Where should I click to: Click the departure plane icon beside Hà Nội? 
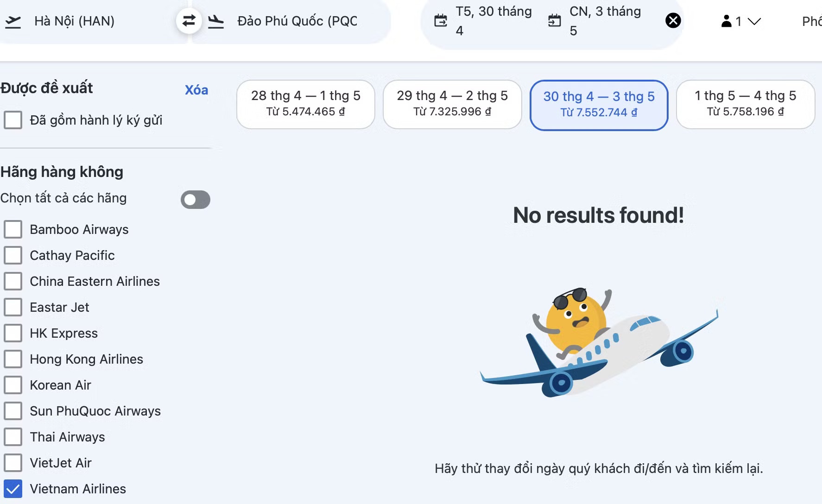13,21
